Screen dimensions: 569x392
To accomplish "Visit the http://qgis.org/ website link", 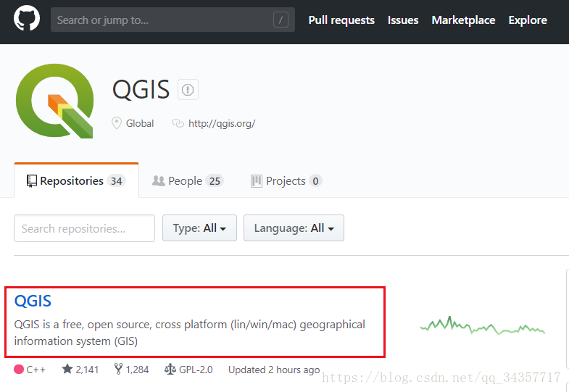I will [222, 124].
